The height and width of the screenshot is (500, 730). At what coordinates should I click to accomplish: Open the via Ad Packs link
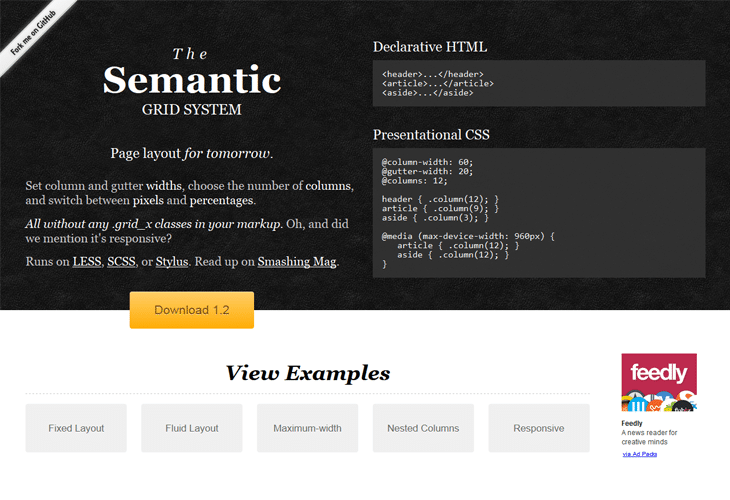pos(640,454)
